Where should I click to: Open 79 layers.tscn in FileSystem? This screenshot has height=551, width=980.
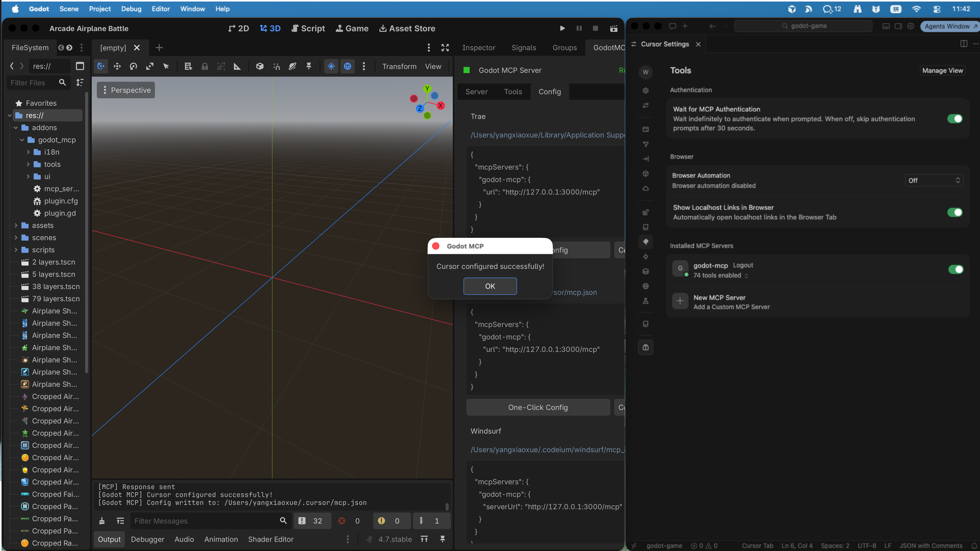(x=56, y=299)
